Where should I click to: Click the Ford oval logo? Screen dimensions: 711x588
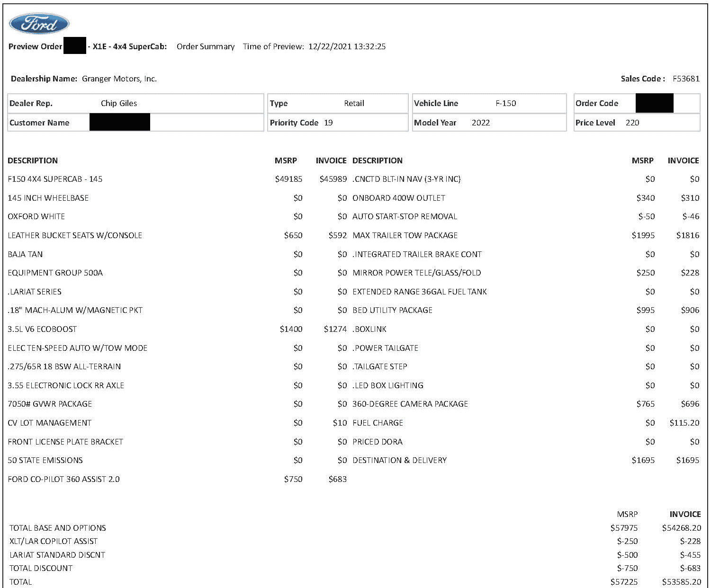[39, 24]
